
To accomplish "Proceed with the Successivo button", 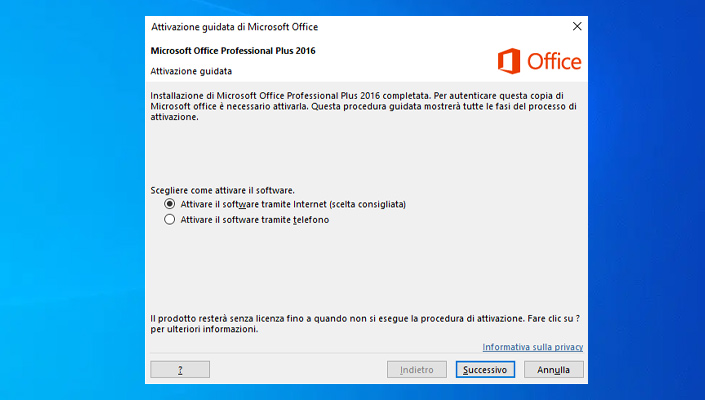I will [x=486, y=369].
